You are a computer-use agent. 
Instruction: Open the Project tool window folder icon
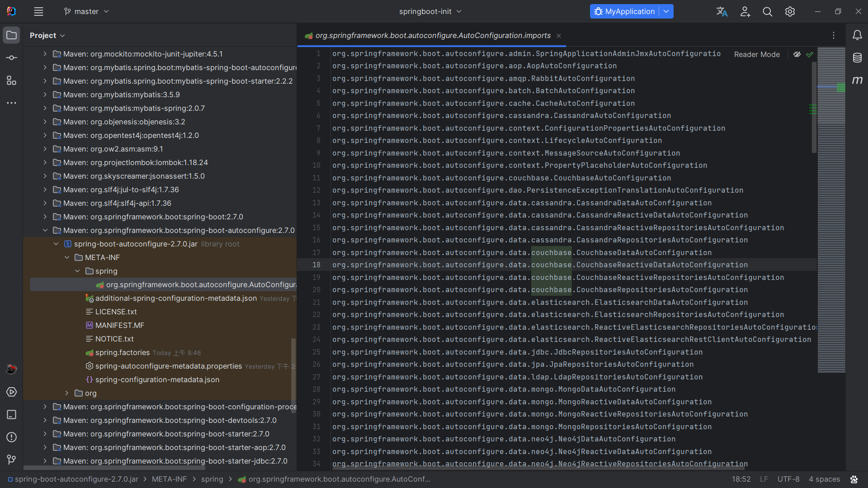[x=12, y=35]
